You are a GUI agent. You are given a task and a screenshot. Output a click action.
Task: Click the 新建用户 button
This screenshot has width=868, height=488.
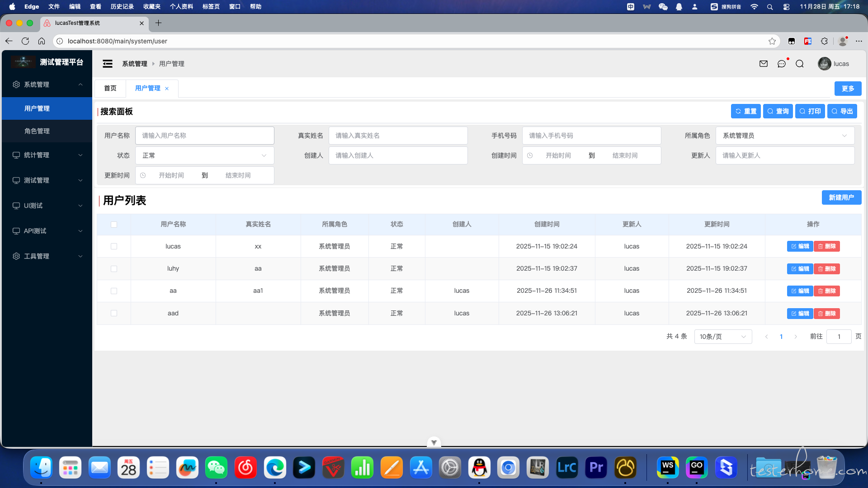pos(841,197)
